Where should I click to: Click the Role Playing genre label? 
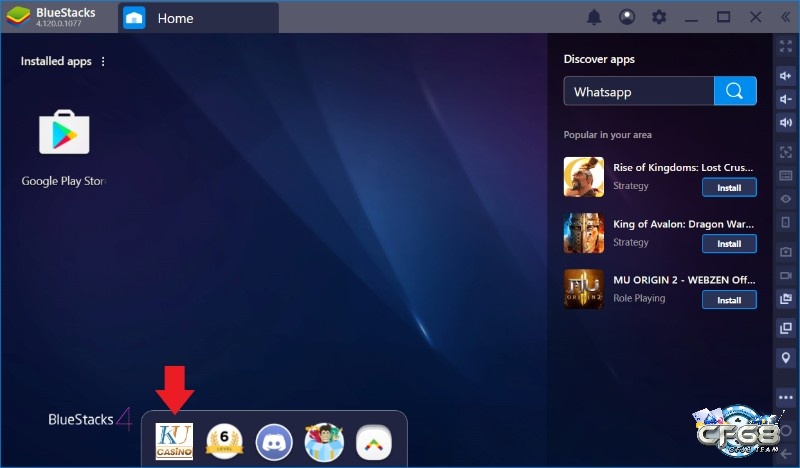pyautogui.click(x=639, y=298)
